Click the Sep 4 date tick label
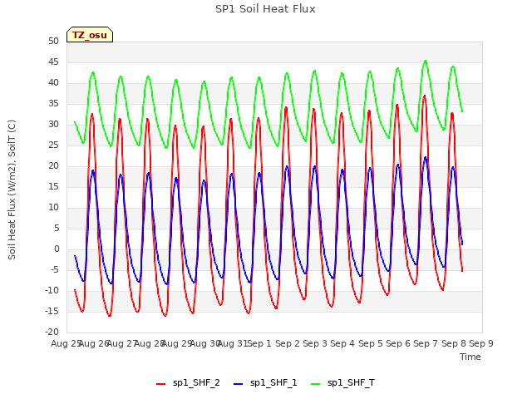The width and height of the screenshot is (532, 399). (342, 343)
